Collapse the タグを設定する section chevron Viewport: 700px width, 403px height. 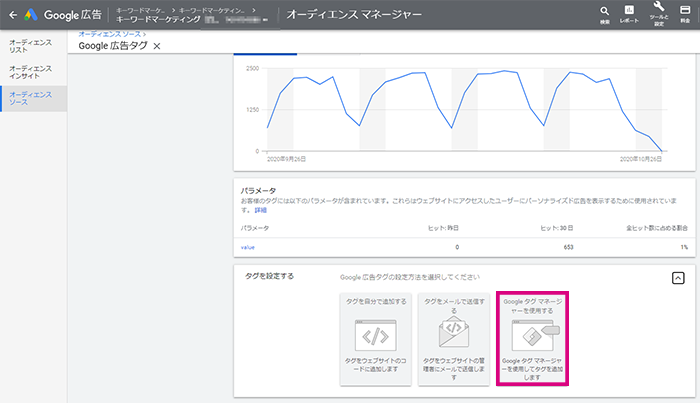click(x=678, y=278)
